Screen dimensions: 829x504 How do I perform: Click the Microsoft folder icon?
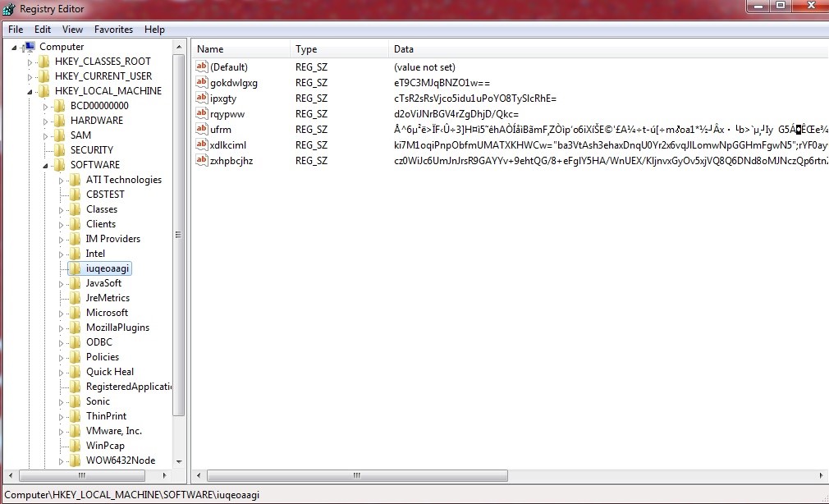click(76, 313)
